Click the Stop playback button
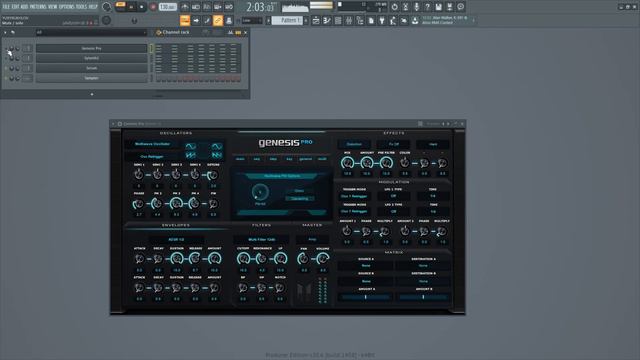 coord(142,7)
